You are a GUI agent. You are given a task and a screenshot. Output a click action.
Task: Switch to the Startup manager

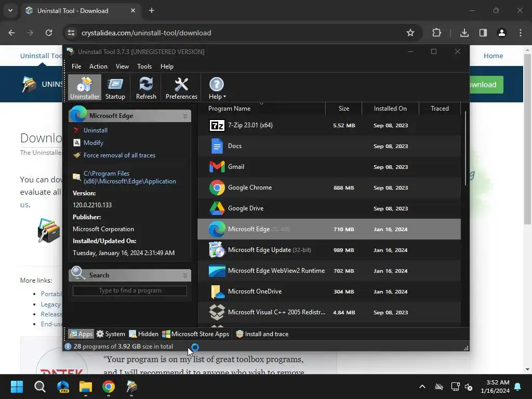coord(115,87)
